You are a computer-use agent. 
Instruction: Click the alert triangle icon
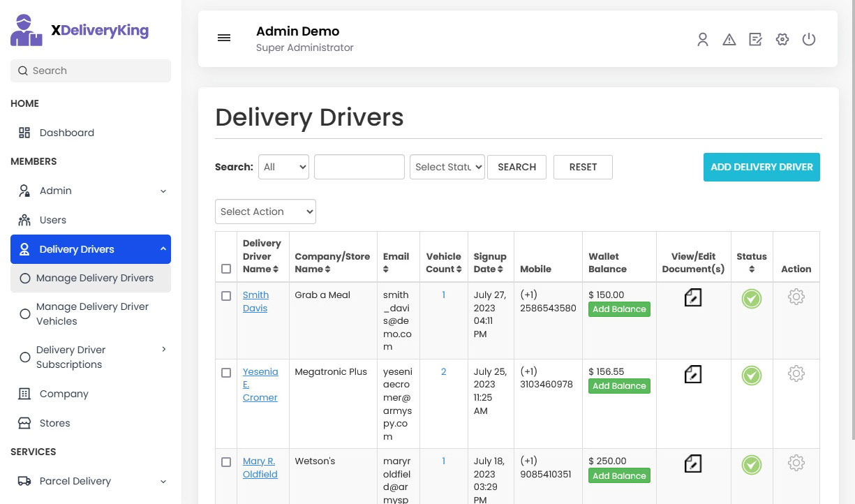click(729, 40)
